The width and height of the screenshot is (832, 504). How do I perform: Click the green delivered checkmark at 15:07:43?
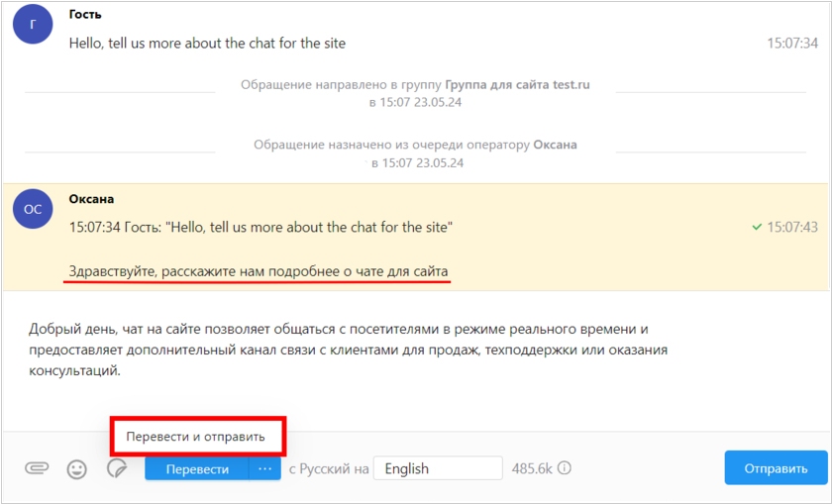pyautogui.click(x=757, y=227)
